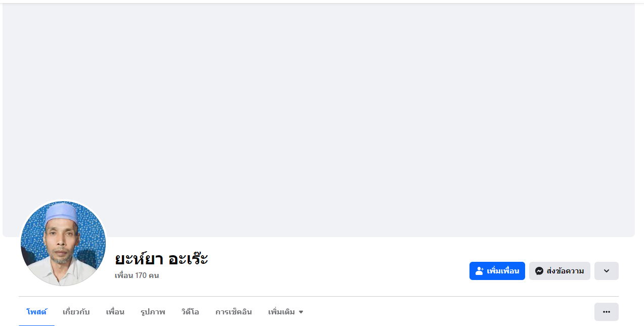Open the circular profile picture
Screen dimensions: 644x326
(x=63, y=244)
